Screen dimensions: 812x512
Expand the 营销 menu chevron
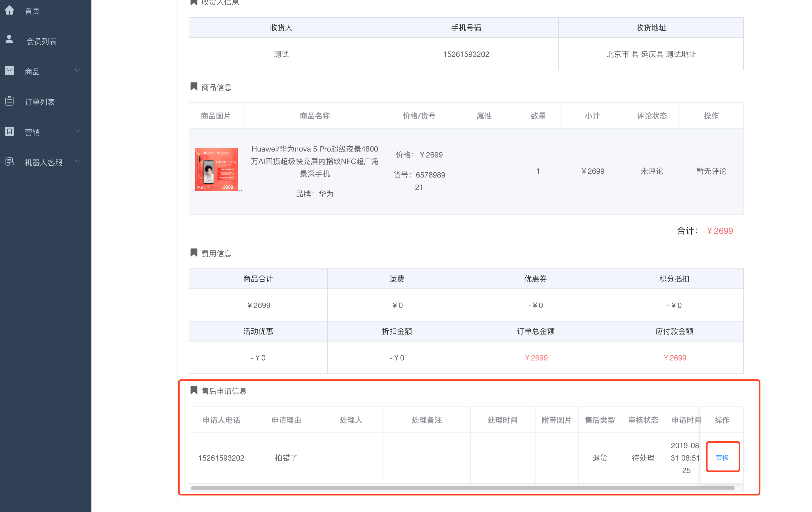click(x=77, y=131)
